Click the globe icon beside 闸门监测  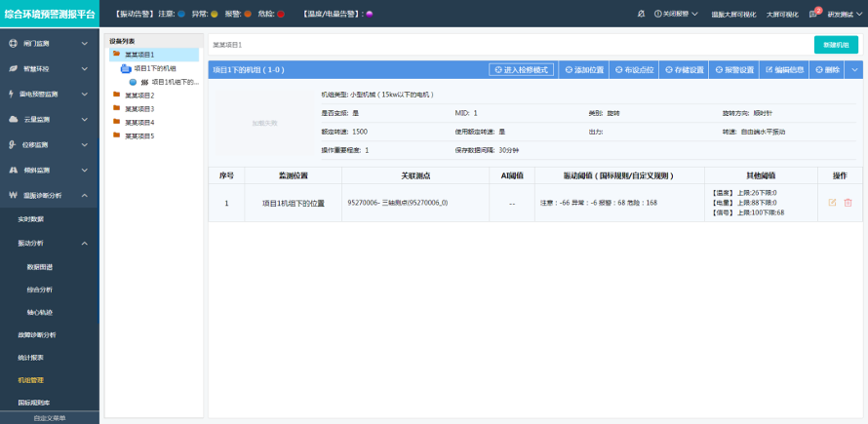coord(13,43)
